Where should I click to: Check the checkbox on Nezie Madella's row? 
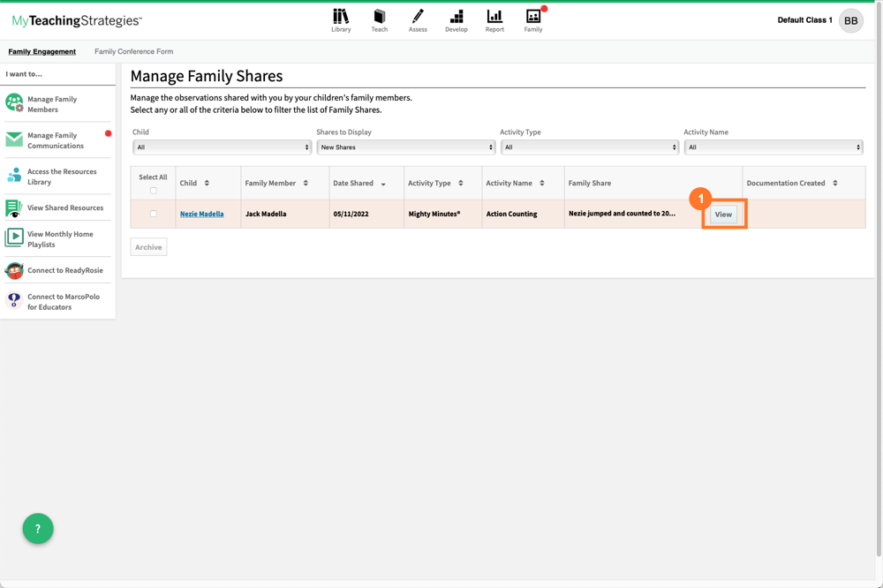(152, 214)
